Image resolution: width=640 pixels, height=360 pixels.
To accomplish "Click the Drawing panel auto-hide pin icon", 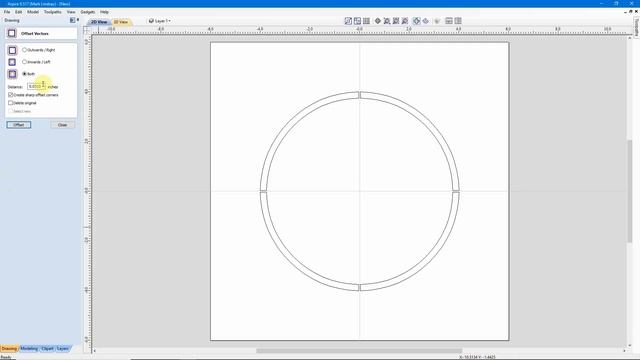I will click(78, 20).
